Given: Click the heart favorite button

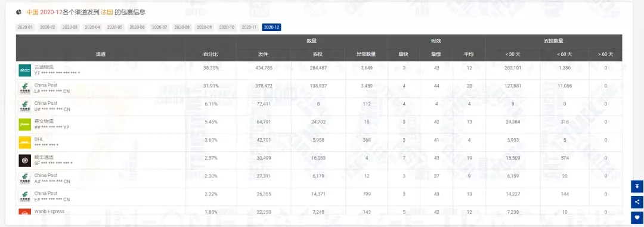Looking at the screenshot, I should (637, 217).
